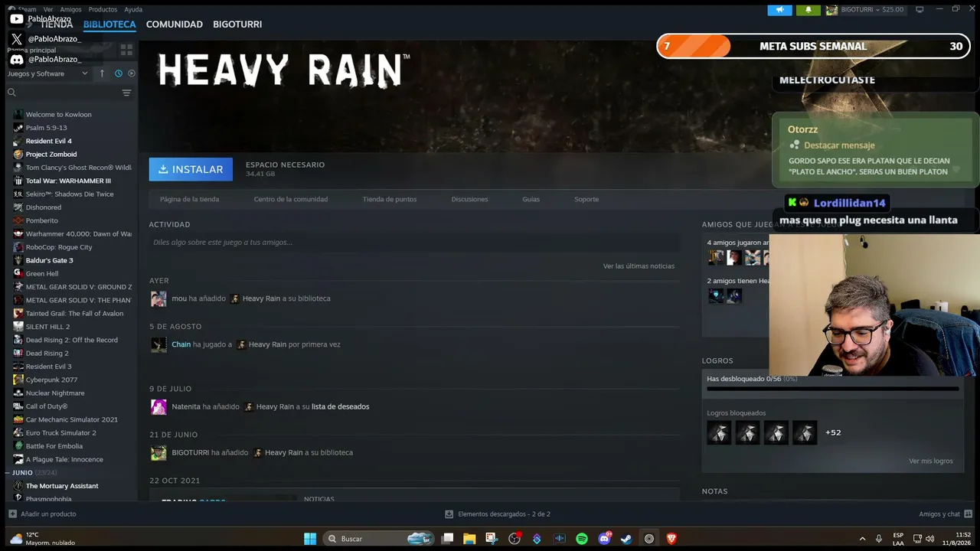Image resolution: width=980 pixels, height=551 pixels.
Task: Open Discord from the taskbar
Action: (604, 539)
